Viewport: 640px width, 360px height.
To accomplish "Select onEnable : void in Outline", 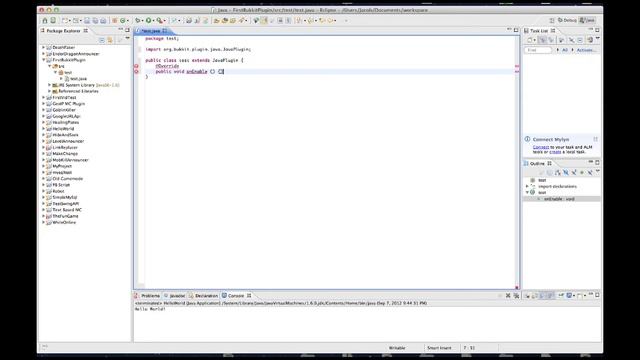I will tap(559, 199).
